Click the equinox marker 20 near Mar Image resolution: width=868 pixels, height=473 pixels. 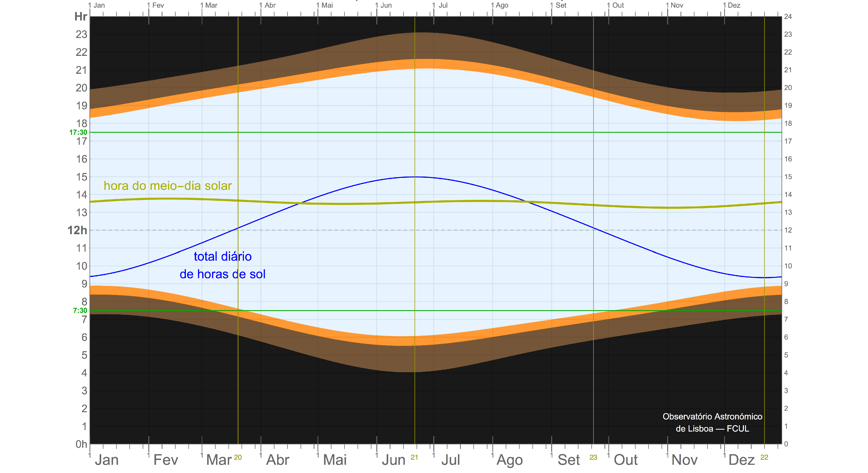click(238, 457)
